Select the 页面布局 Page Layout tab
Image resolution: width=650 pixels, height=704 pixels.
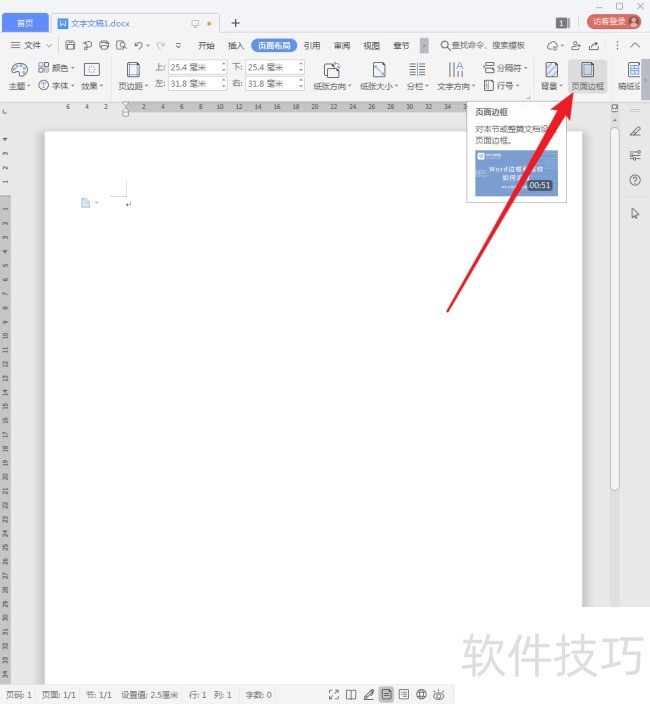click(274, 45)
